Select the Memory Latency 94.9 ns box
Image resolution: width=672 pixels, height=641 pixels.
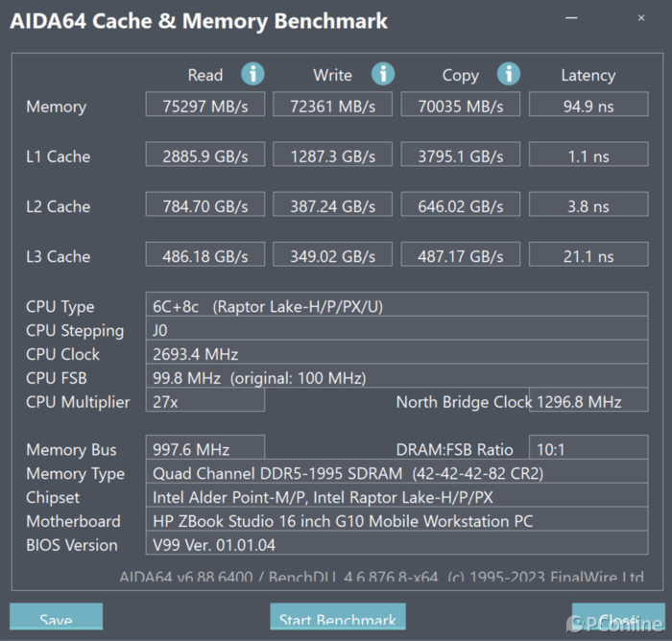click(588, 107)
